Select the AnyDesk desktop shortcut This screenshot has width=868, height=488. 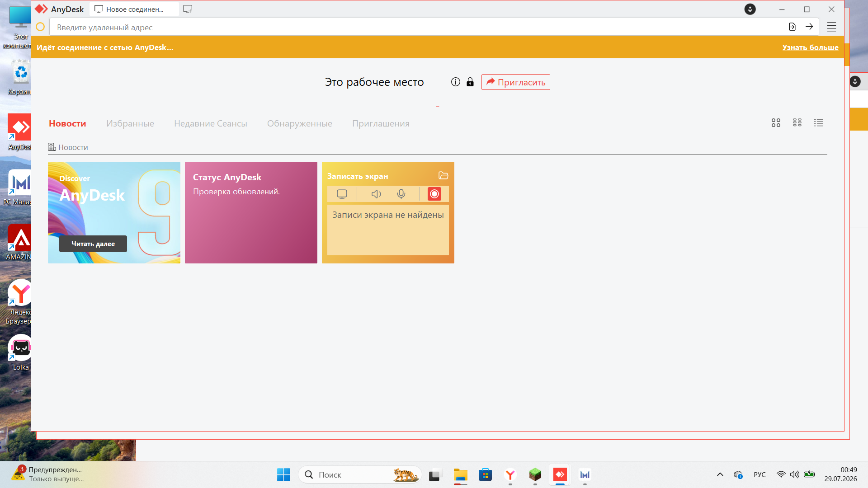(x=19, y=132)
